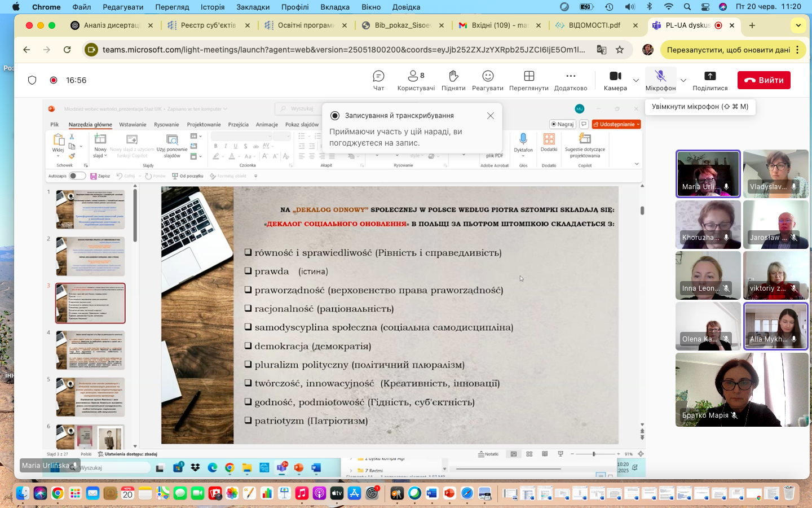The height and width of the screenshot is (508, 812).
Task: Select Братко Марія's video tile
Action: coord(742,389)
